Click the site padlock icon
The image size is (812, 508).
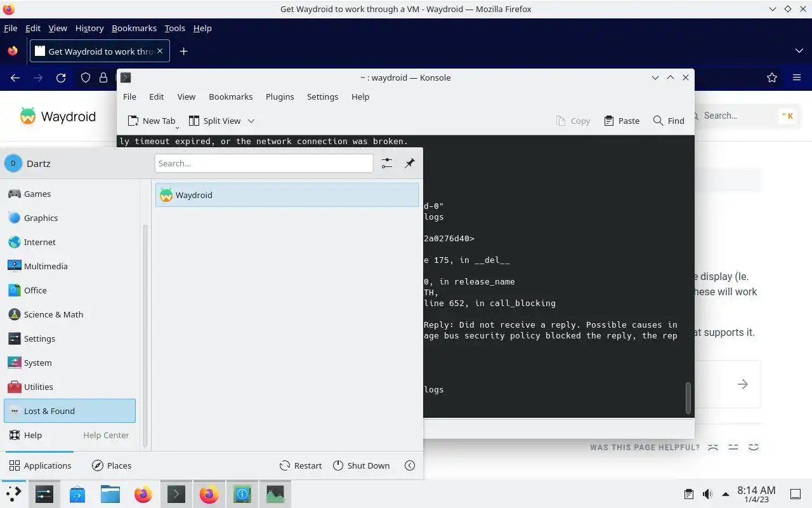[x=103, y=77]
